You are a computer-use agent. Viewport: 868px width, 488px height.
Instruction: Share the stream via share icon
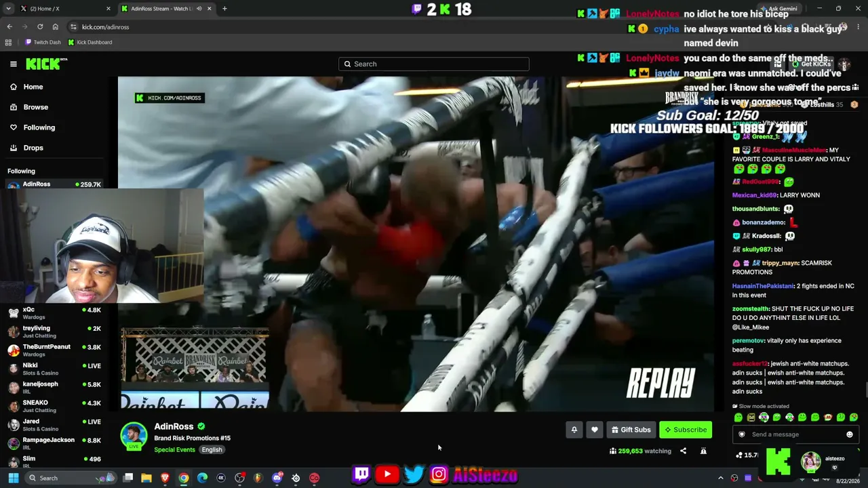click(683, 451)
